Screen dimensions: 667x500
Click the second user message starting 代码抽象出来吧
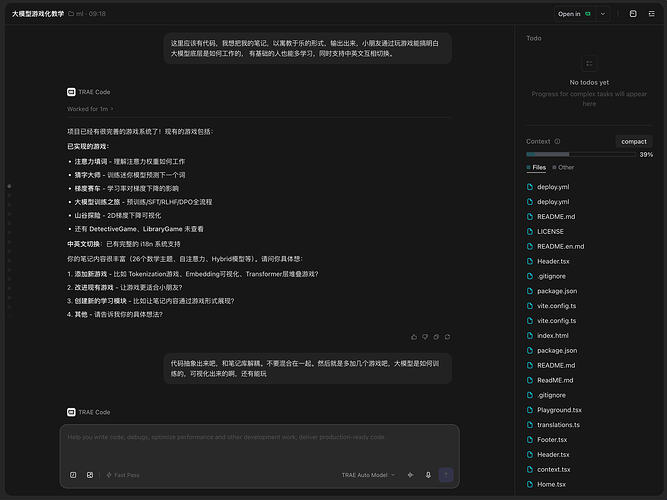(x=308, y=369)
